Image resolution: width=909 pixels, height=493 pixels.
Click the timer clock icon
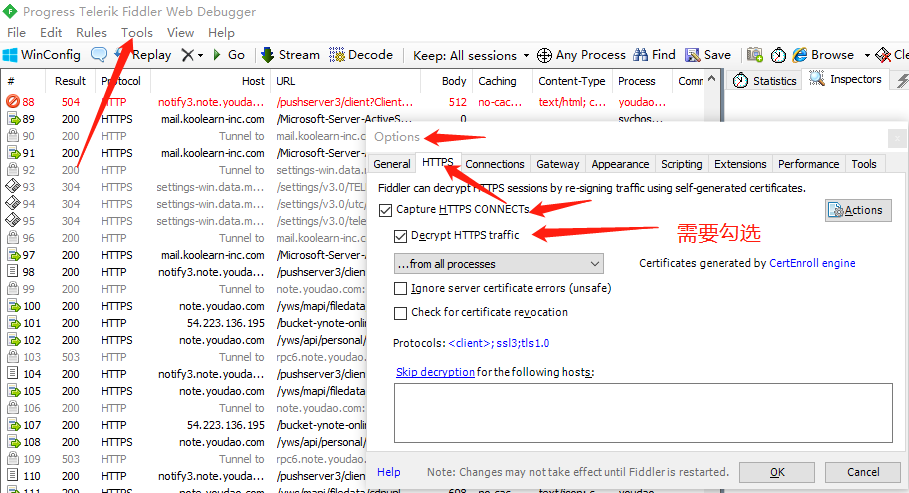(778, 55)
